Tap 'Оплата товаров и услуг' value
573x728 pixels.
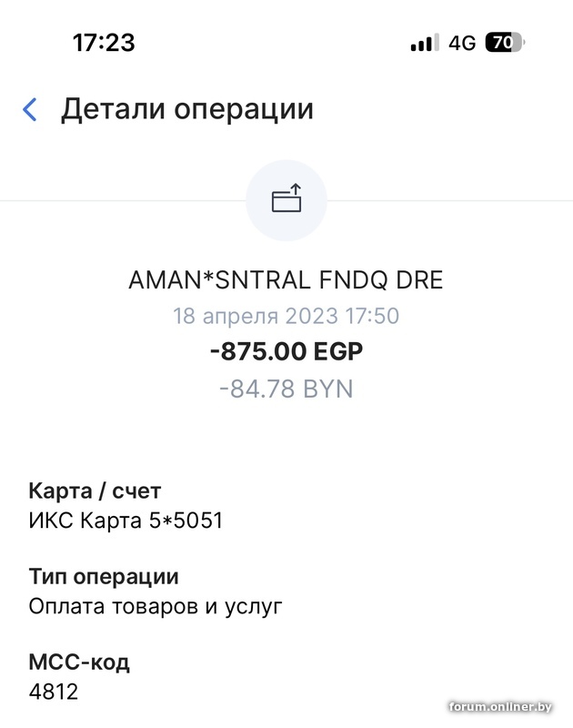[156, 606]
